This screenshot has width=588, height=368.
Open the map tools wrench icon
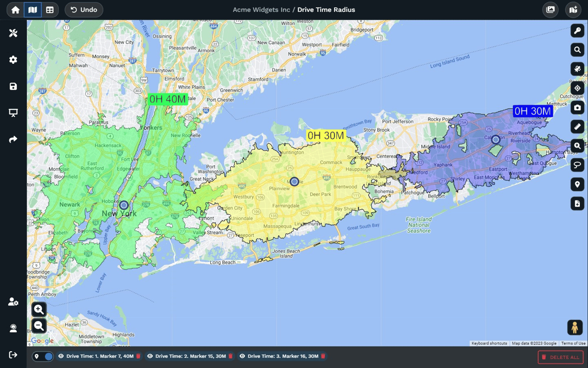(13, 33)
